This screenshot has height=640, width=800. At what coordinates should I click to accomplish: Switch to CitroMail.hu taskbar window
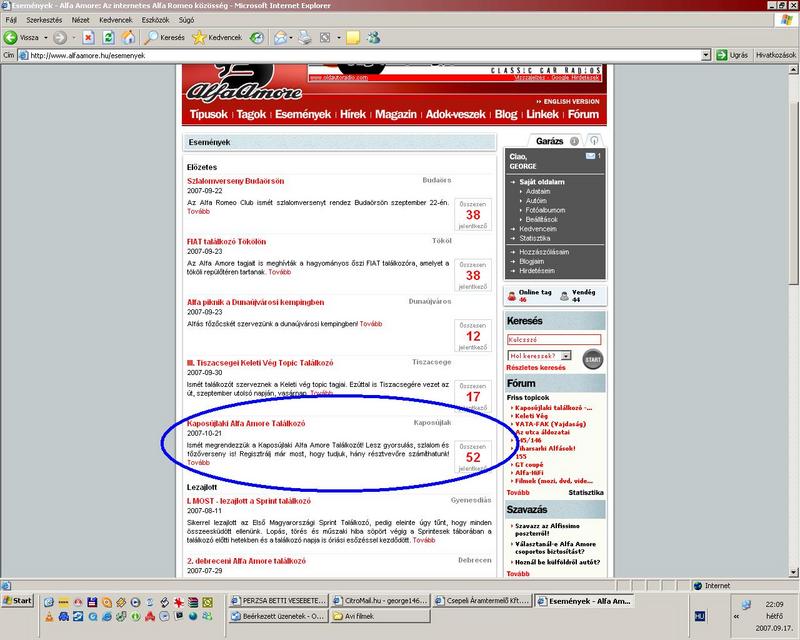pyautogui.click(x=380, y=601)
